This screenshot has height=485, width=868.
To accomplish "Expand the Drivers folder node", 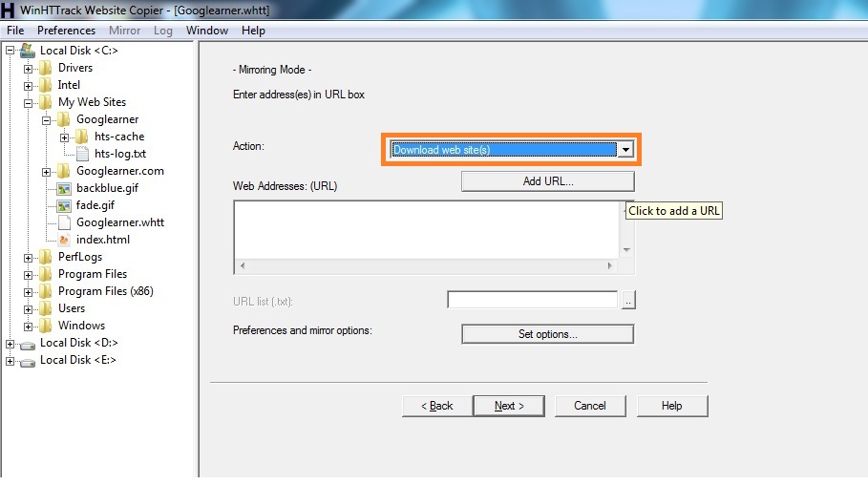I will click(29, 69).
